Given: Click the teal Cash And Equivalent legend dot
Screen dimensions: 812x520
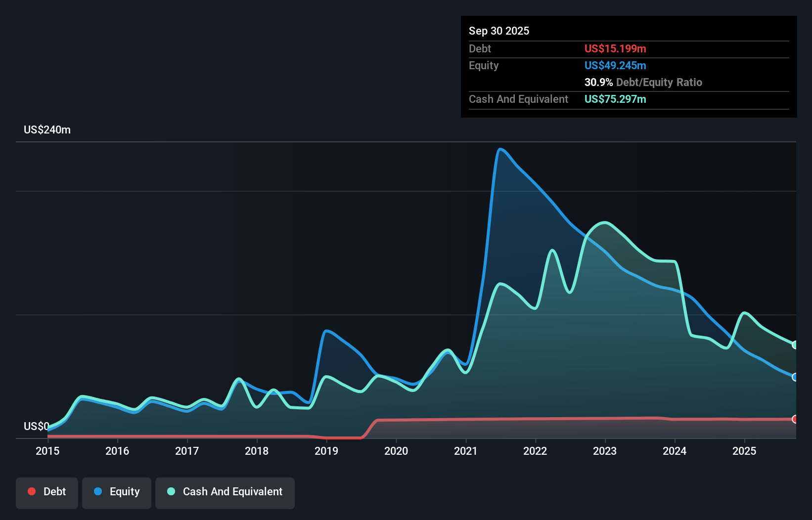Looking at the screenshot, I should tap(170, 491).
